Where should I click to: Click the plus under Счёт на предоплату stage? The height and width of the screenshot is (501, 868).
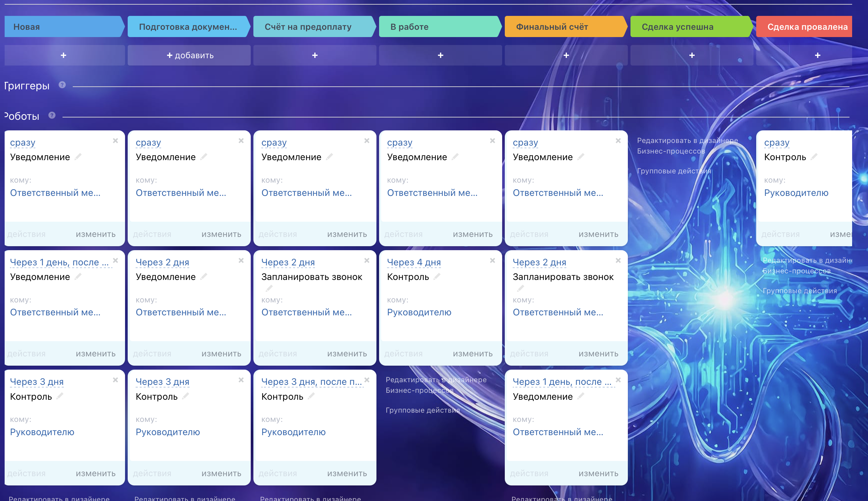click(315, 55)
